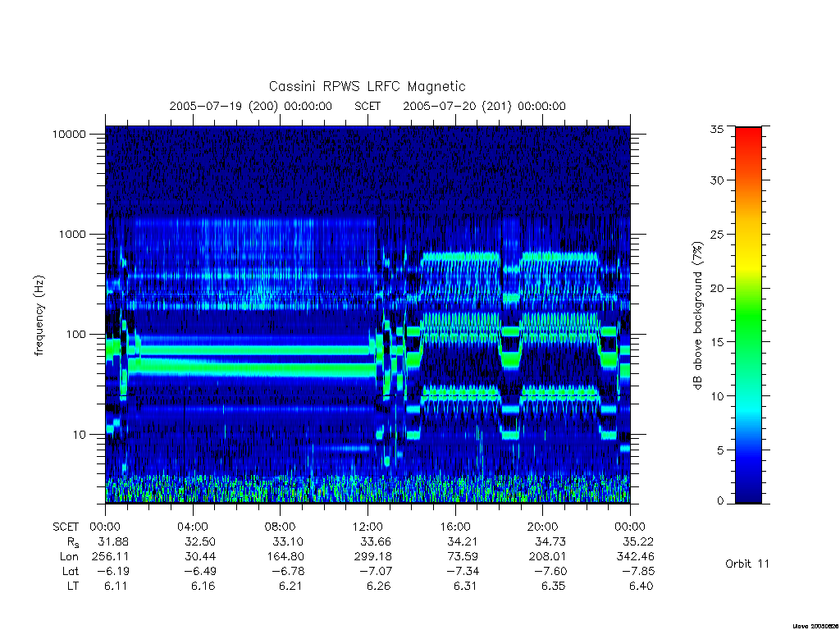This screenshot has height=630, width=840.
Task: Click the 'Lat' row label
Action: click(x=71, y=571)
